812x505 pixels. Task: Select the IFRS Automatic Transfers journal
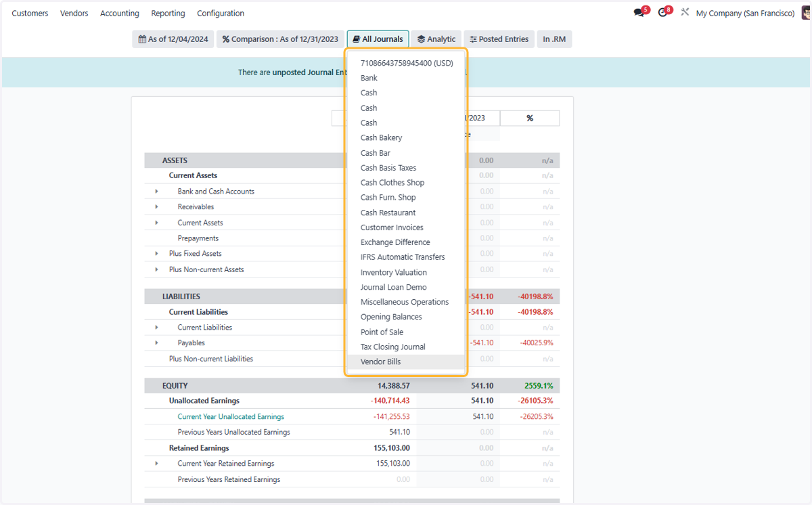[406, 257]
